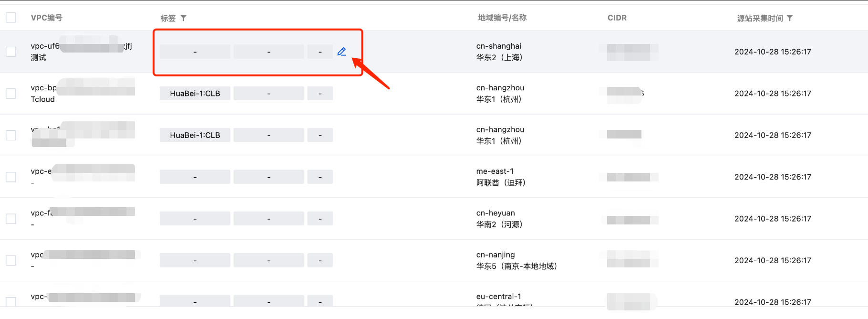Screen dimensions: 868x319
Task: Select the checkbox for Tcloud VPC row
Action: point(11,94)
